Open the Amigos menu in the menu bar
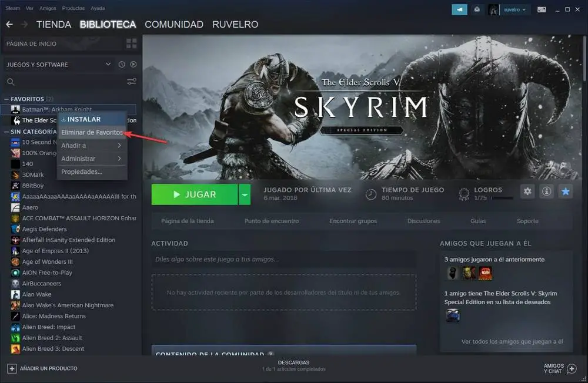Screen dimensions: 588x383 pos(48,8)
